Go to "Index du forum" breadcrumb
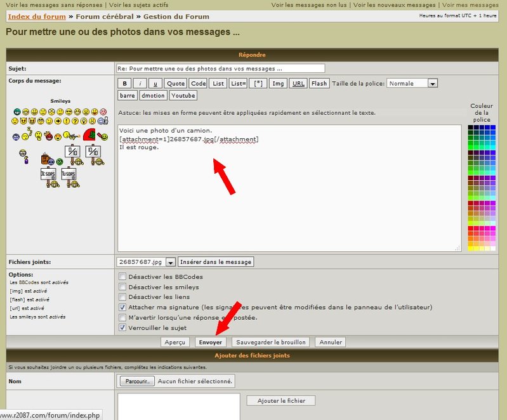This screenshot has height=420, width=507. (x=36, y=15)
